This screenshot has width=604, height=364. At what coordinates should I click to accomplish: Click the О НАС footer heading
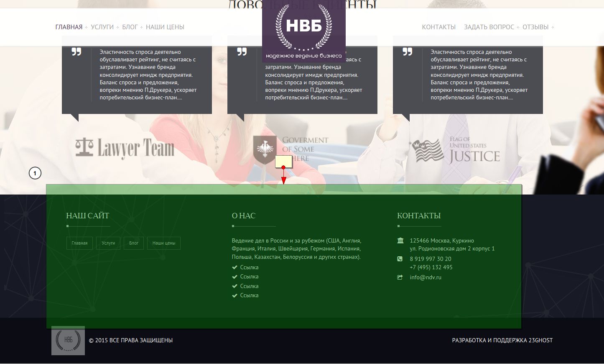[244, 216]
